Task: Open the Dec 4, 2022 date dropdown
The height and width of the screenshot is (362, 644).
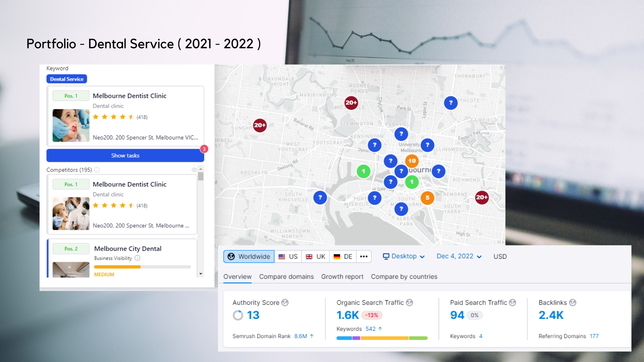Action: (x=459, y=256)
